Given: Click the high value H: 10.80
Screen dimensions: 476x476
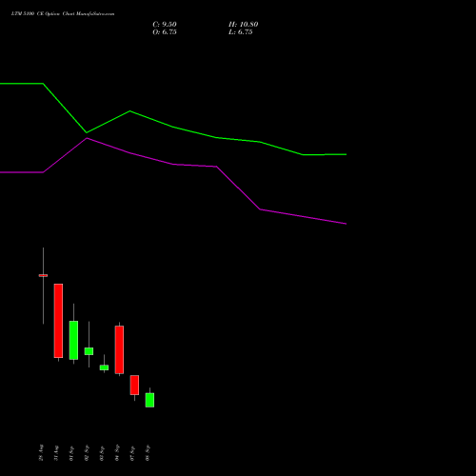Looking at the screenshot, I should [x=243, y=25].
